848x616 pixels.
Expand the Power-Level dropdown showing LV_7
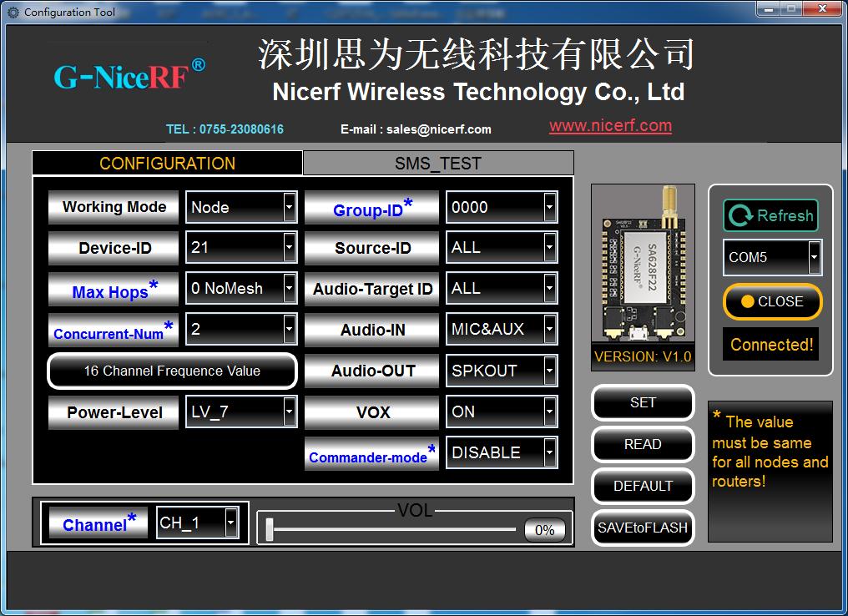[x=241, y=412]
